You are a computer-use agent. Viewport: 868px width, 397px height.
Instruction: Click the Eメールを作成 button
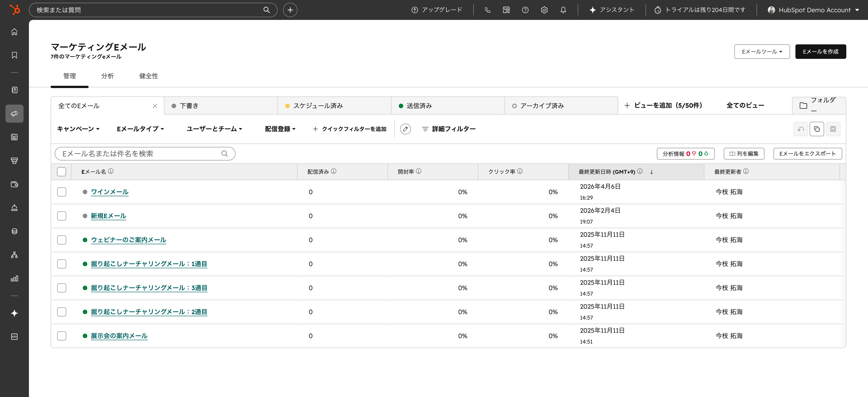[x=821, y=51]
